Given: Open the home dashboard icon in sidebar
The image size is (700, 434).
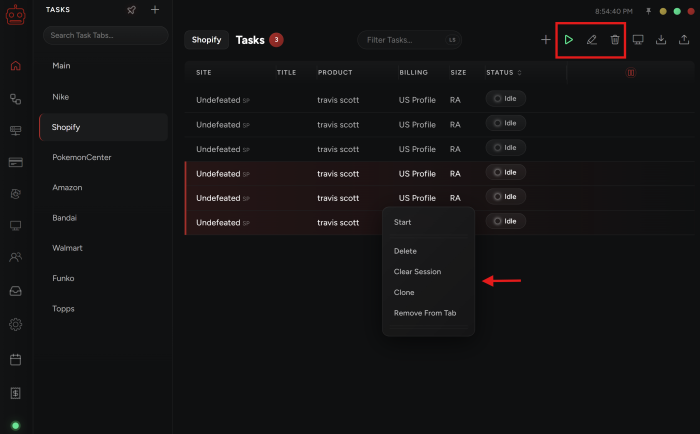Looking at the screenshot, I should coord(16,66).
